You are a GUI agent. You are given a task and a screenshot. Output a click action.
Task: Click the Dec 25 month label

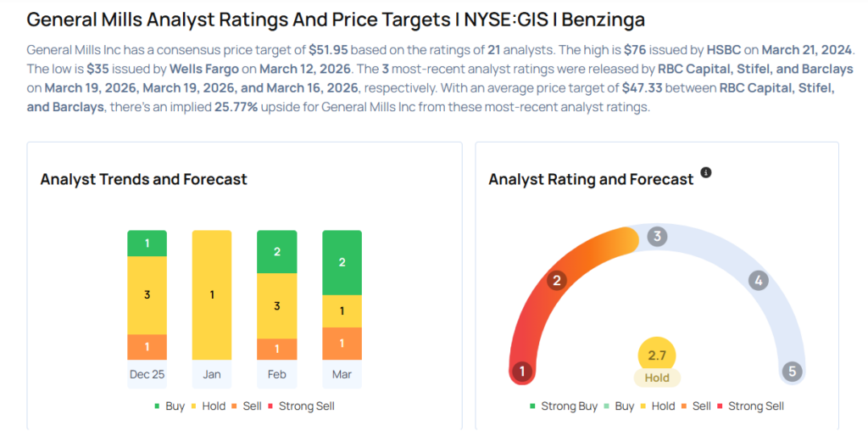point(147,374)
